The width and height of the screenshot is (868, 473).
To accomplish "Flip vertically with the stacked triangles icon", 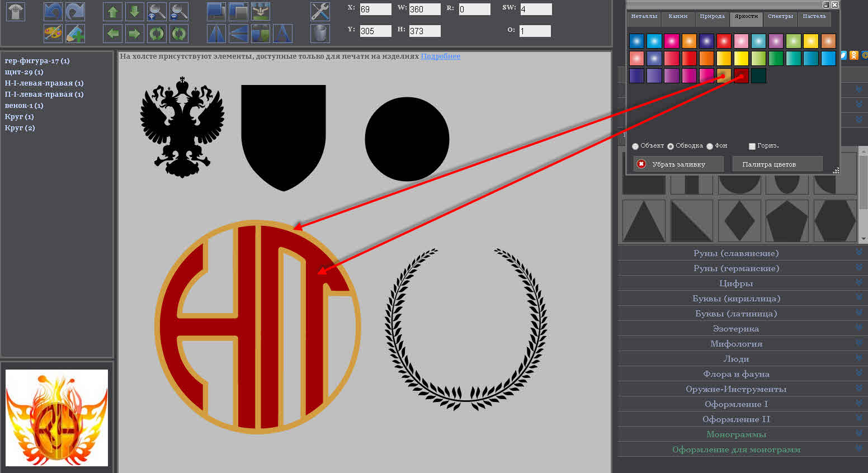I will tap(238, 34).
